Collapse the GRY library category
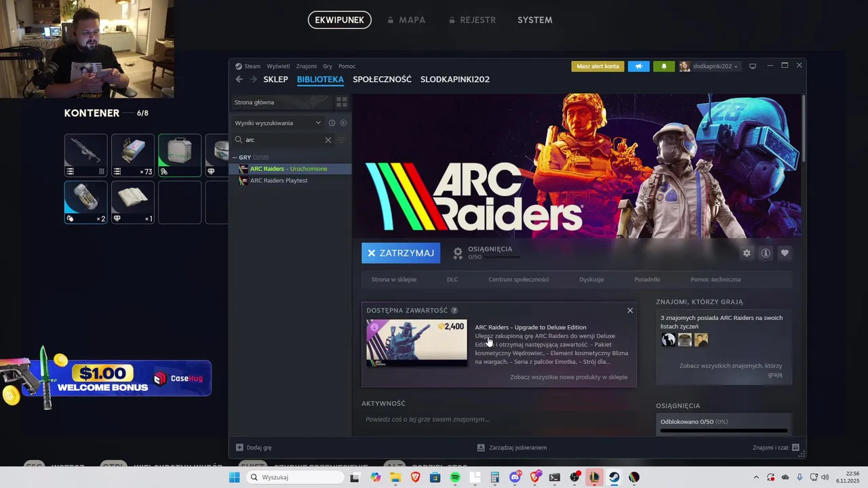868x488 pixels. (235, 157)
